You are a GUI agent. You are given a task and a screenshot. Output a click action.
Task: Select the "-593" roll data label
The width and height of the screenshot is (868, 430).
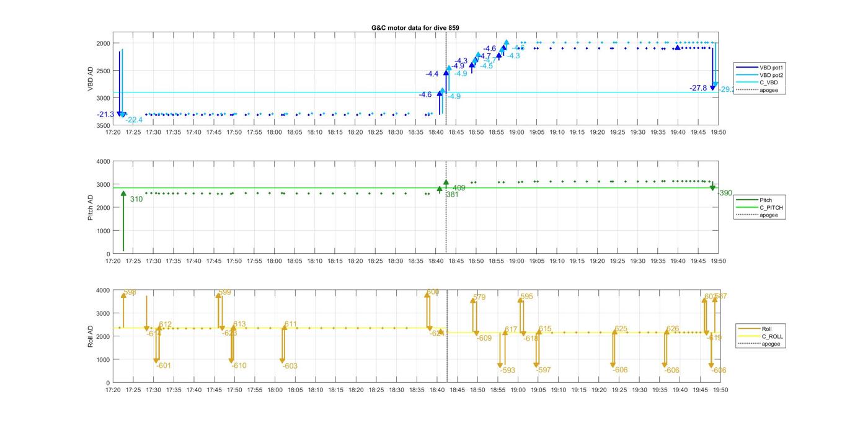508,370
